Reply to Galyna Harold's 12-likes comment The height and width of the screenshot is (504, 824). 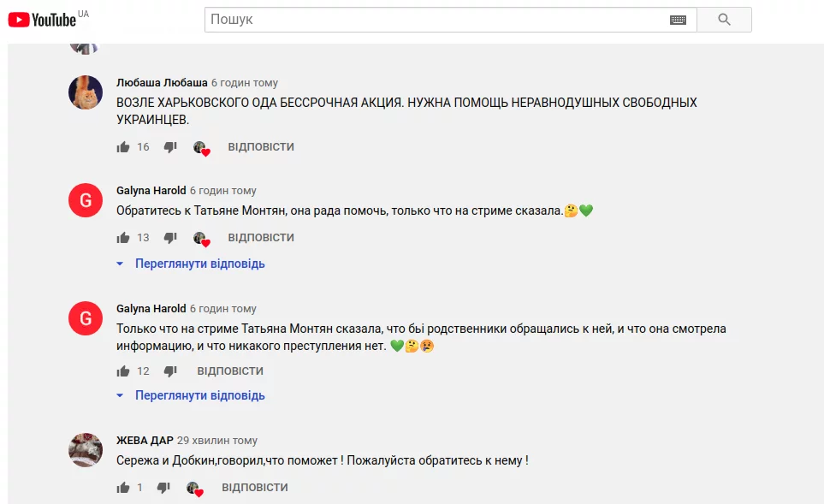(230, 371)
